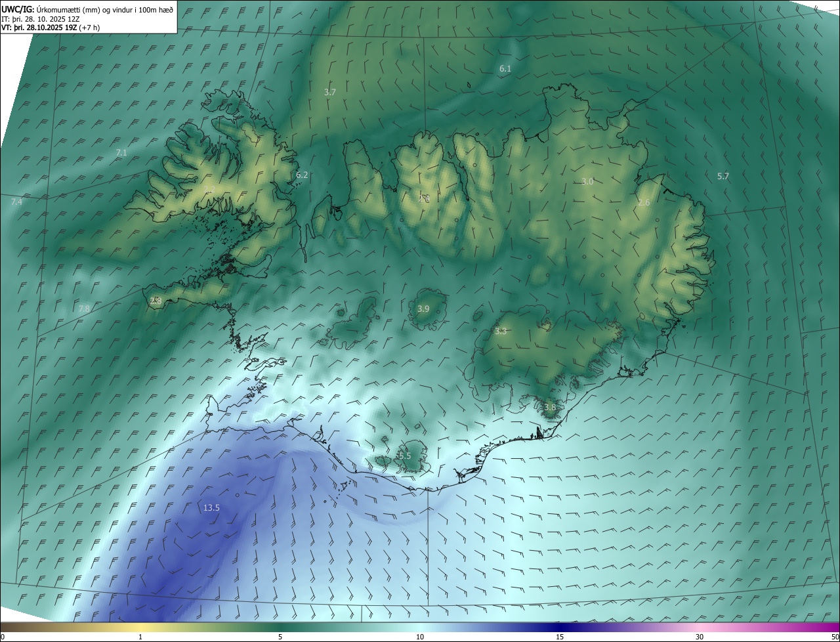Click the 5.5 value label on the map

[x=405, y=456]
